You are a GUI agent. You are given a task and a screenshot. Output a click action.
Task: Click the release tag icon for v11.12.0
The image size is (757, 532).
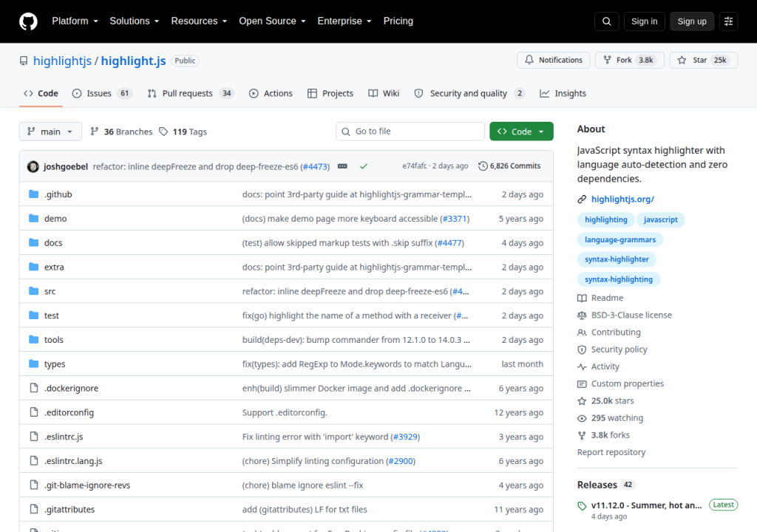pos(582,506)
